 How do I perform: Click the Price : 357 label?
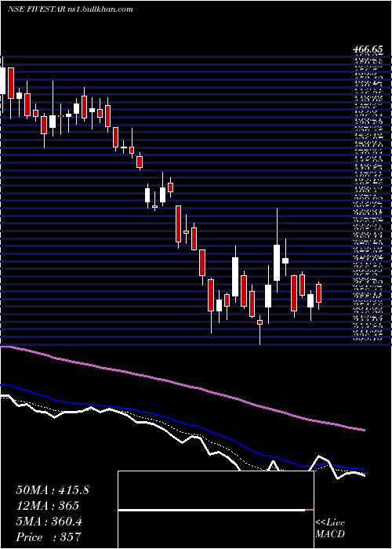click(49, 536)
